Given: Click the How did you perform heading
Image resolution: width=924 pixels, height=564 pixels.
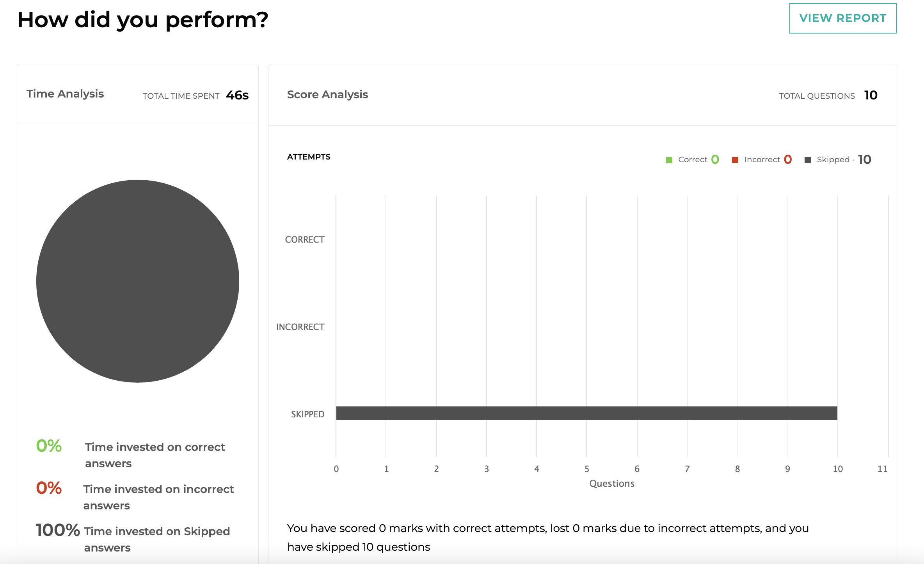Looking at the screenshot, I should tap(143, 20).
